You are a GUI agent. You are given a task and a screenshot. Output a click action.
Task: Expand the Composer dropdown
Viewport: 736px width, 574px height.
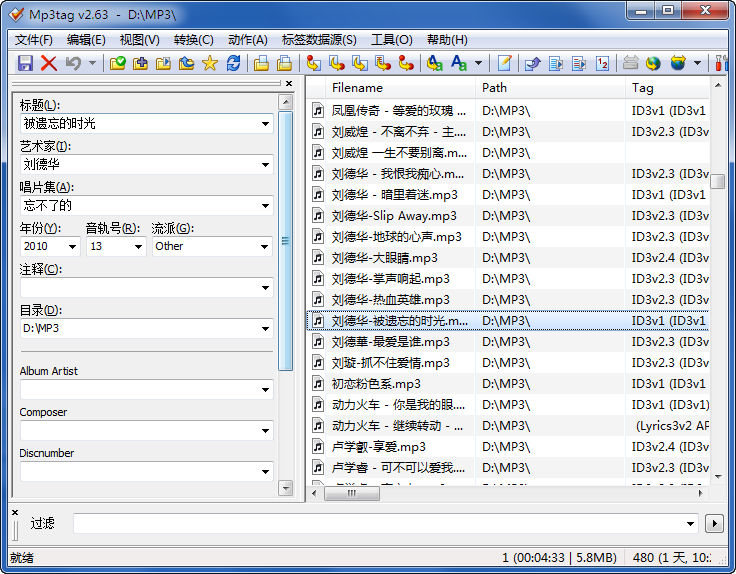pos(265,430)
